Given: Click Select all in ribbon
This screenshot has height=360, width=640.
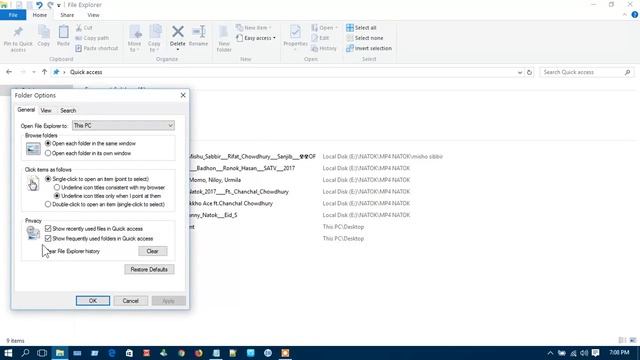Looking at the screenshot, I should pos(361,28).
